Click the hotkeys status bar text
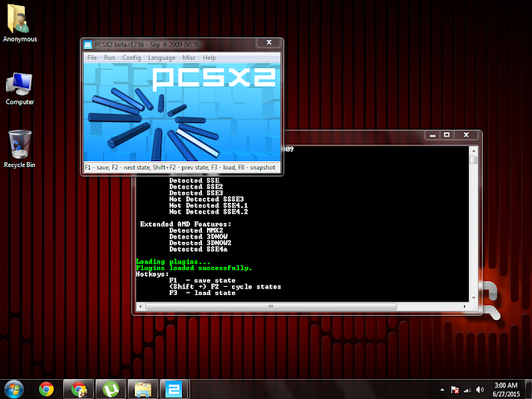This screenshot has height=399, width=532. click(180, 167)
